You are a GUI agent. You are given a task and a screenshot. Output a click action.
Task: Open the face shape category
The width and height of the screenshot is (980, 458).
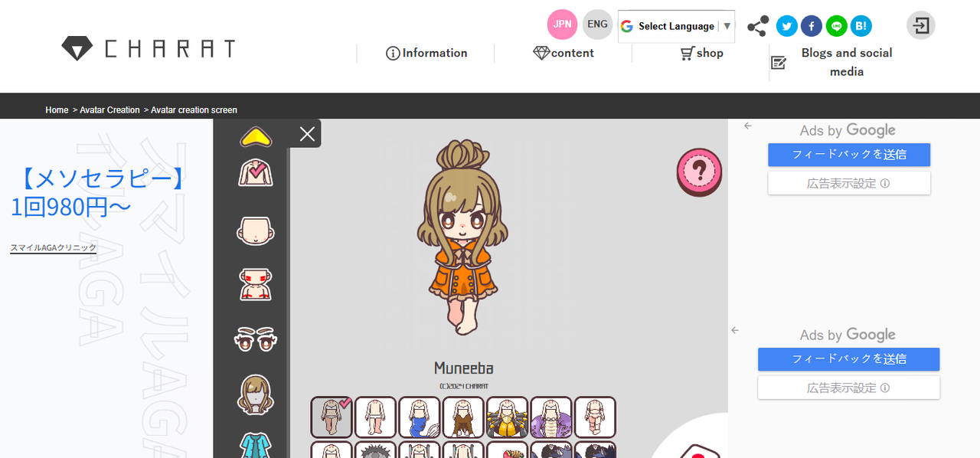[x=256, y=231]
